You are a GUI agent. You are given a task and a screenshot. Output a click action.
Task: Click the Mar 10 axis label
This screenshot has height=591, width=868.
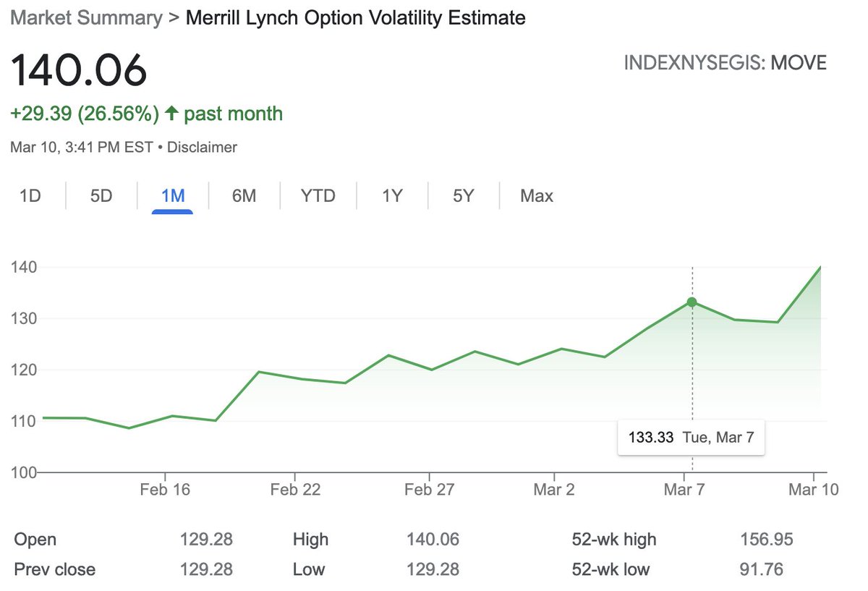(815, 490)
